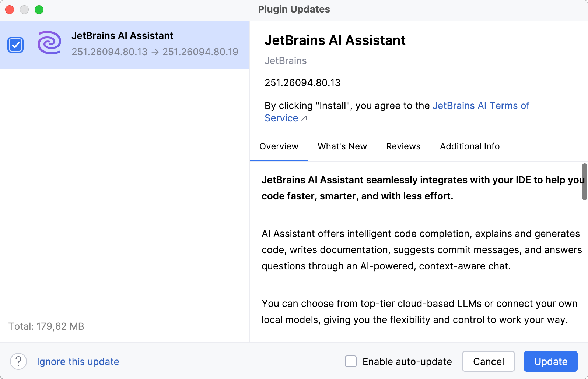This screenshot has height=379, width=588.
Task: Open the What's New tab
Action: click(x=342, y=146)
